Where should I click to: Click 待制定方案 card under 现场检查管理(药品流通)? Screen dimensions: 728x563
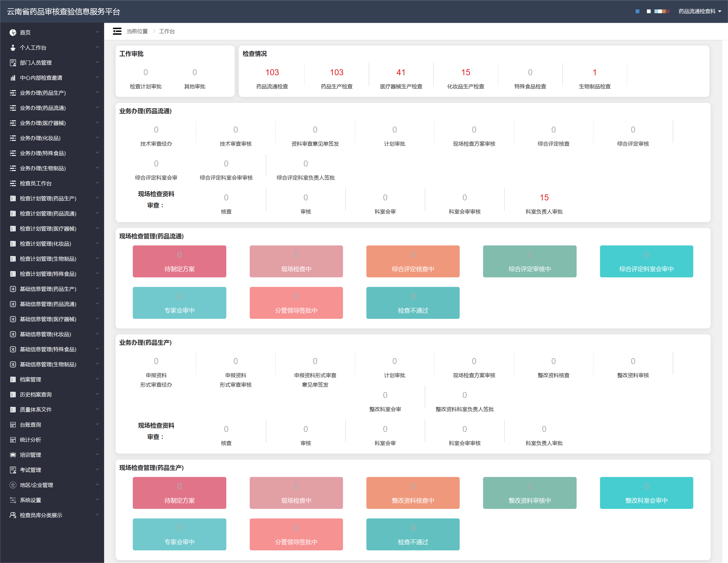179,261
